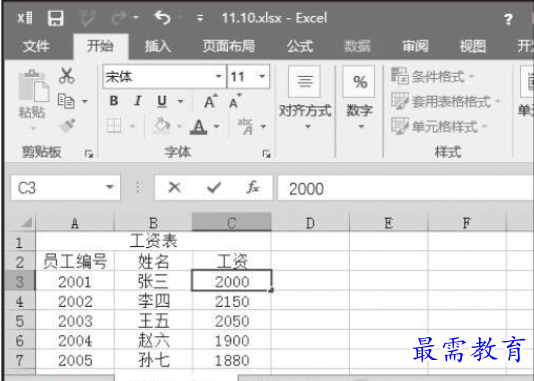Click the cell containing 1880
Viewport: 534px width, 381px height.
(x=232, y=360)
